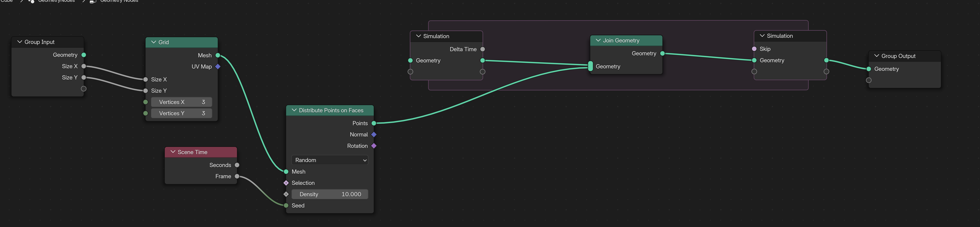Click Simulation input node Geometry output socket
This screenshot has width=980, height=227.
click(x=482, y=61)
